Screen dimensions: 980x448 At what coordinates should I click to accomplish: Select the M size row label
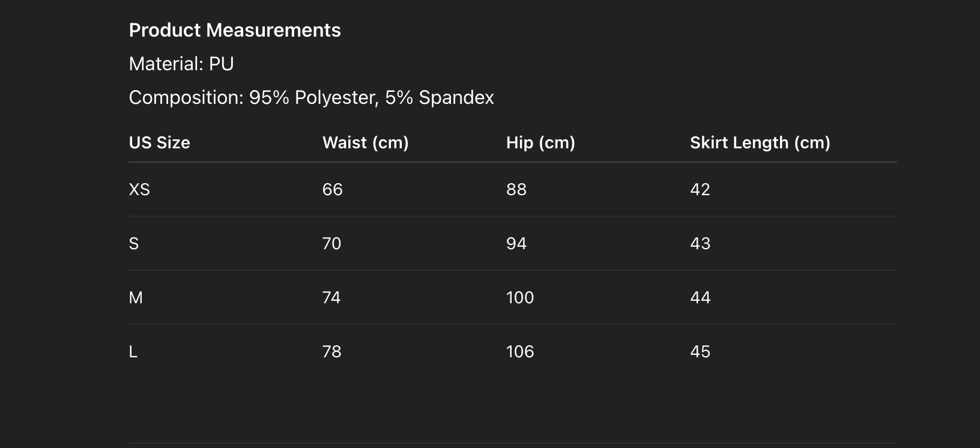point(136,297)
